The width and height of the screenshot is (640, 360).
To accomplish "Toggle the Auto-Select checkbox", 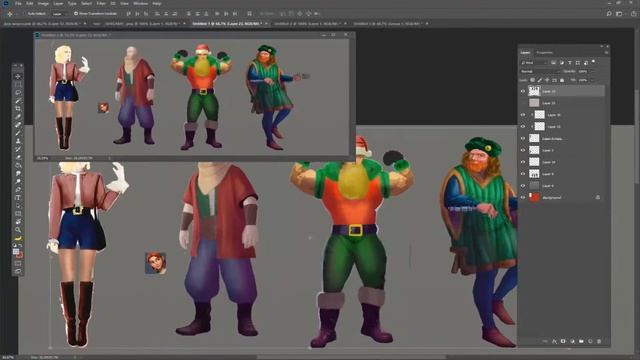I will click(24, 13).
